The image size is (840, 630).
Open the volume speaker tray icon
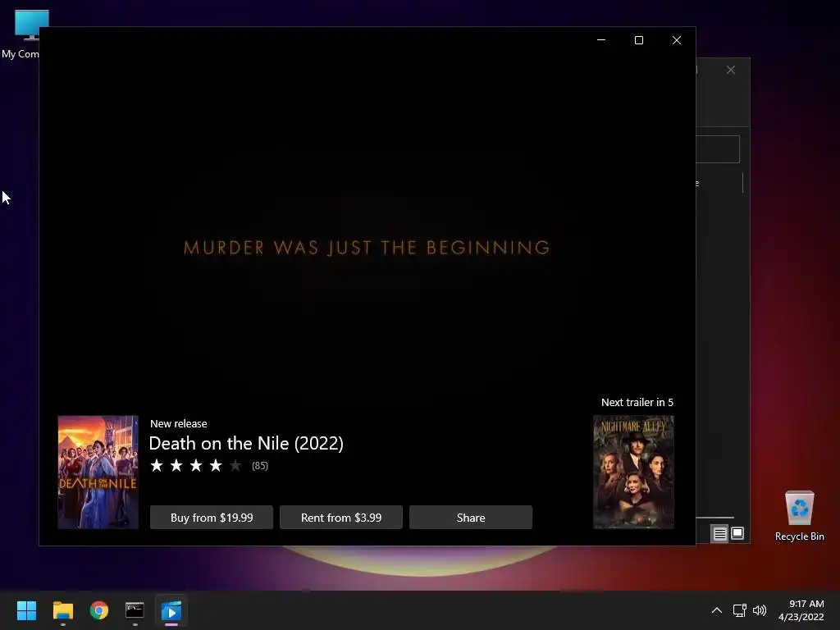[x=760, y=610]
